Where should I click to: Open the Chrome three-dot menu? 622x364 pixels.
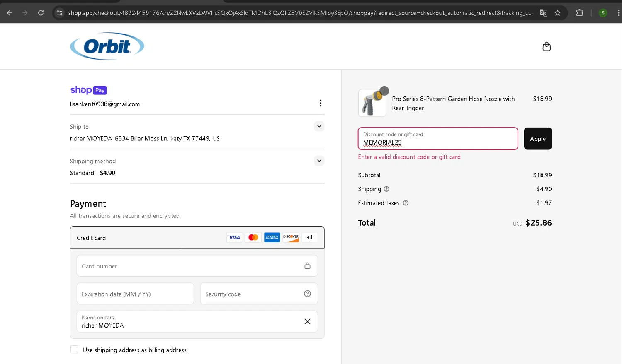[x=618, y=13]
